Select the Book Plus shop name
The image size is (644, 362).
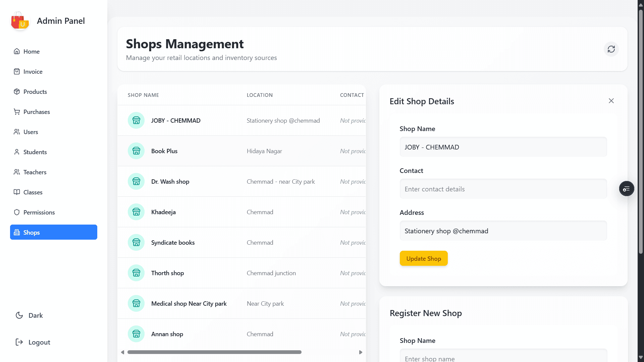click(164, 151)
